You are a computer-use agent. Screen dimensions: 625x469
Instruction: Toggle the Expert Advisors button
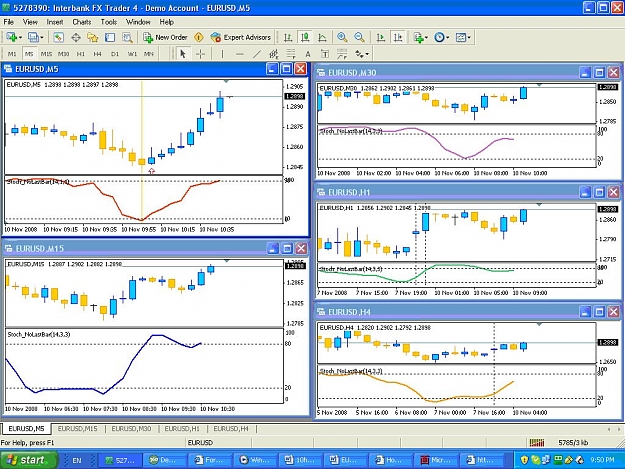(241, 37)
